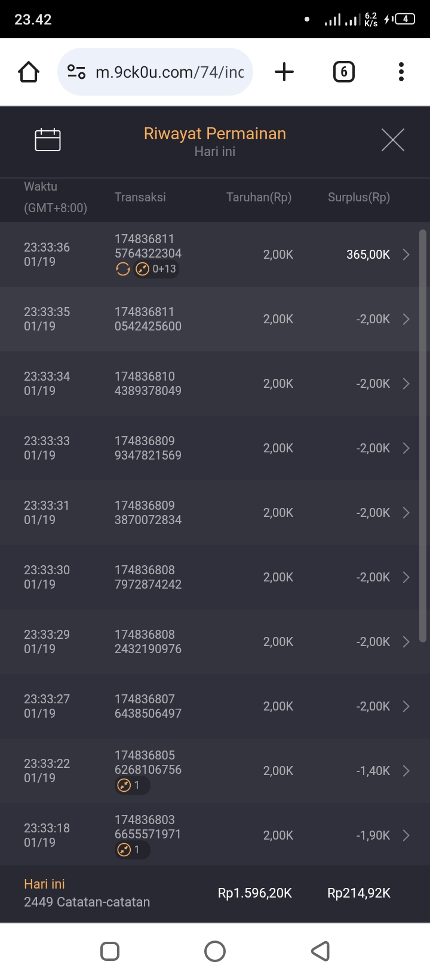430x980 pixels.
Task: Expand the 23:33:27 transaction chevron
Action: pyautogui.click(x=406, y=706)
